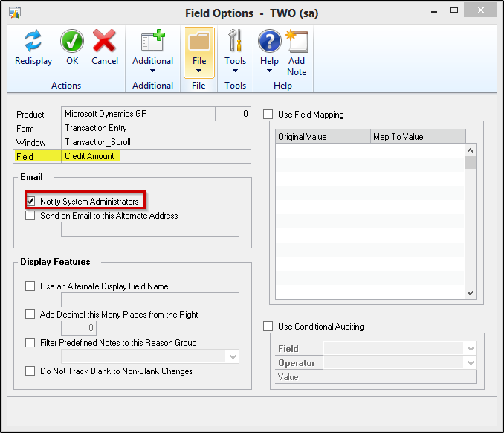Close the Field Options window
Image resolution: width=504 pixels, height=433 pixels.
click(480, 10)
